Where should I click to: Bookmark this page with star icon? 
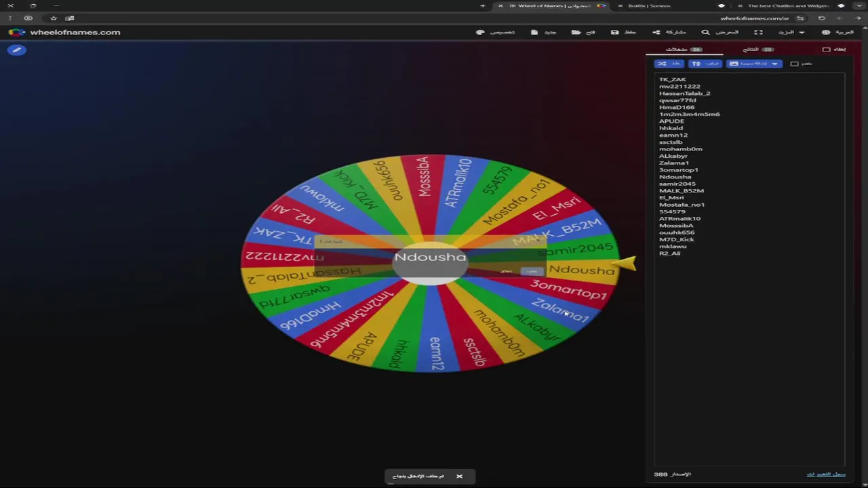[54, 18]
